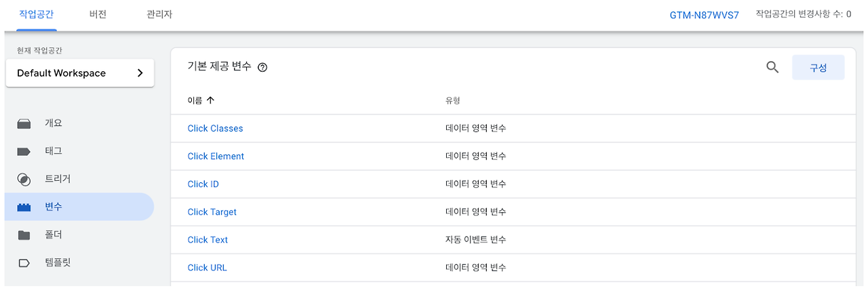Open the 관리자 tab

[159, 14]
